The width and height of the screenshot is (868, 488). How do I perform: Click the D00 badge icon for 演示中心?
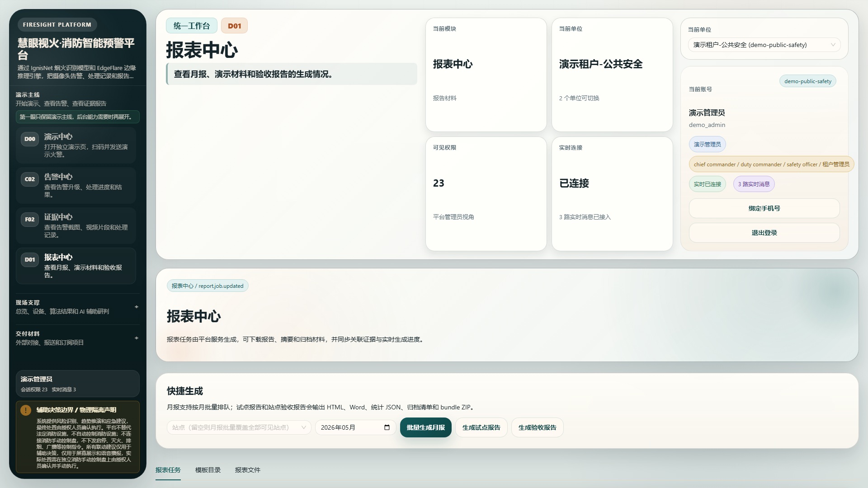click(x=30, y=139)
